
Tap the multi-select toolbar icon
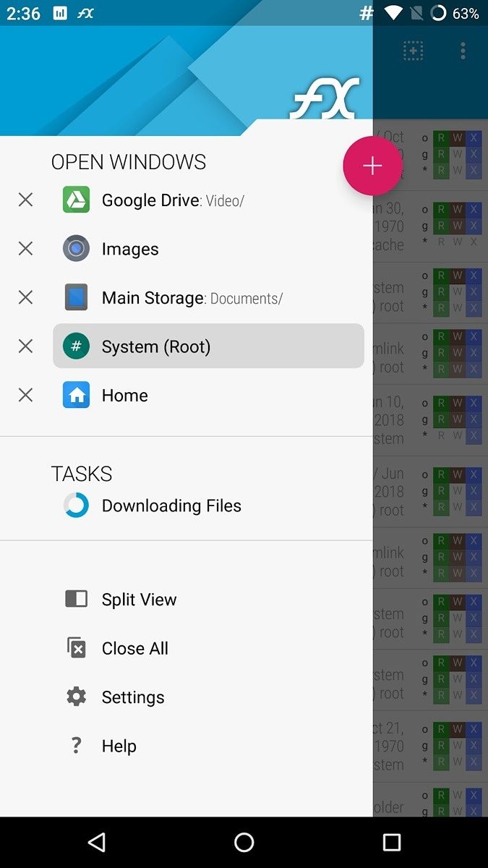(412, 50)
